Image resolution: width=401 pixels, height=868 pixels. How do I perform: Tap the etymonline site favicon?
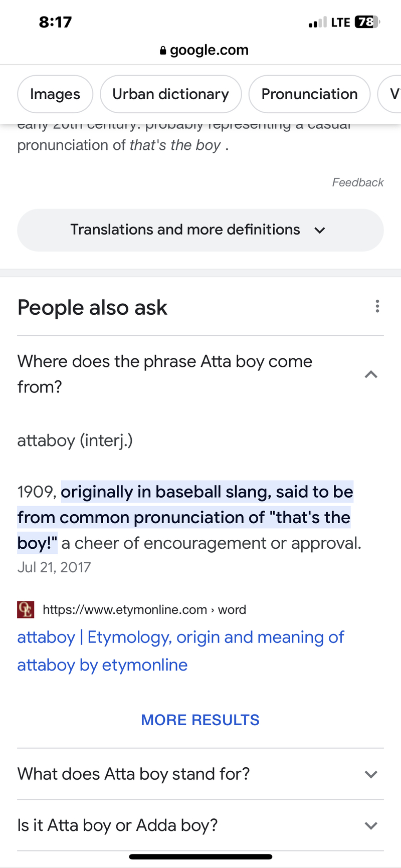(x=25, y=609)
